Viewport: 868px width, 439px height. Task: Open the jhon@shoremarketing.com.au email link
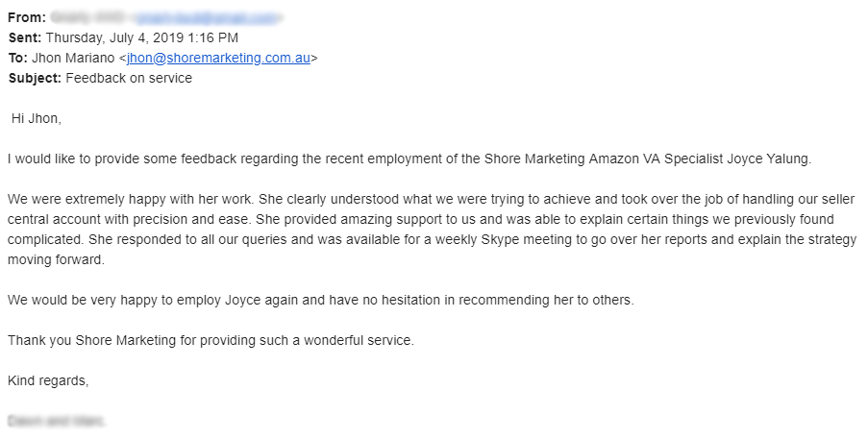point(218,58)
